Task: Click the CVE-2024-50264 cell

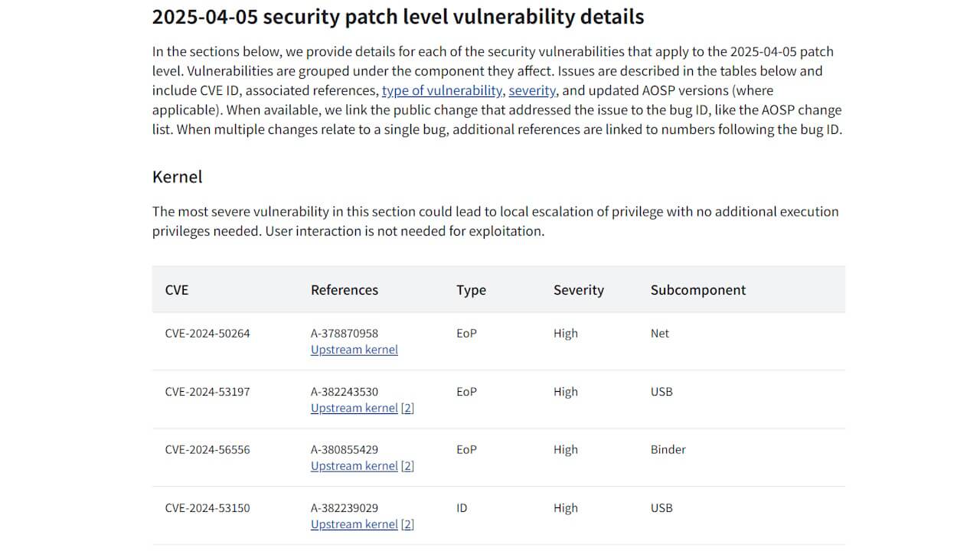Action: click(x=207, y=334)
